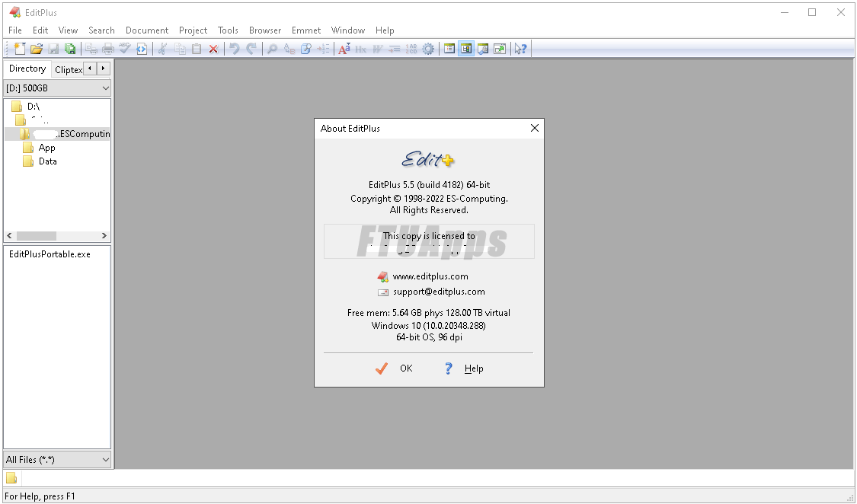Click the Cut scissors icon

162,49
